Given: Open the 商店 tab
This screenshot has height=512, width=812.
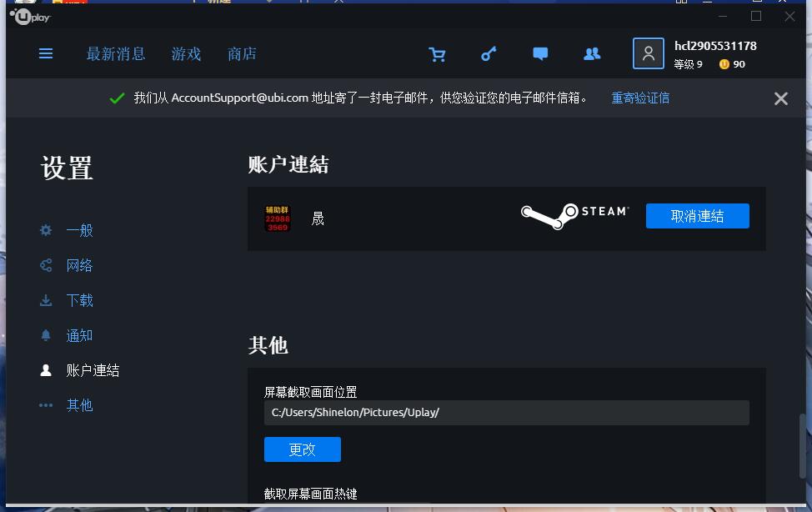Looking at the screenshot, I should click(x=242, y=54).
